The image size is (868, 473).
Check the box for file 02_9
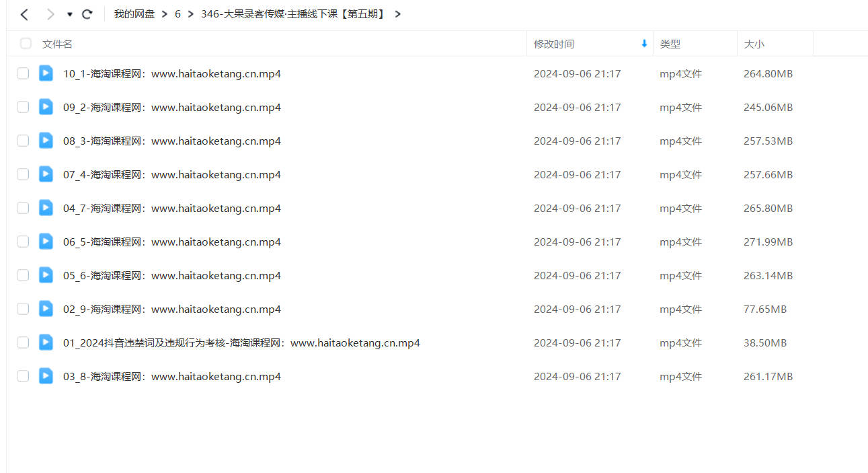point(23,309)
